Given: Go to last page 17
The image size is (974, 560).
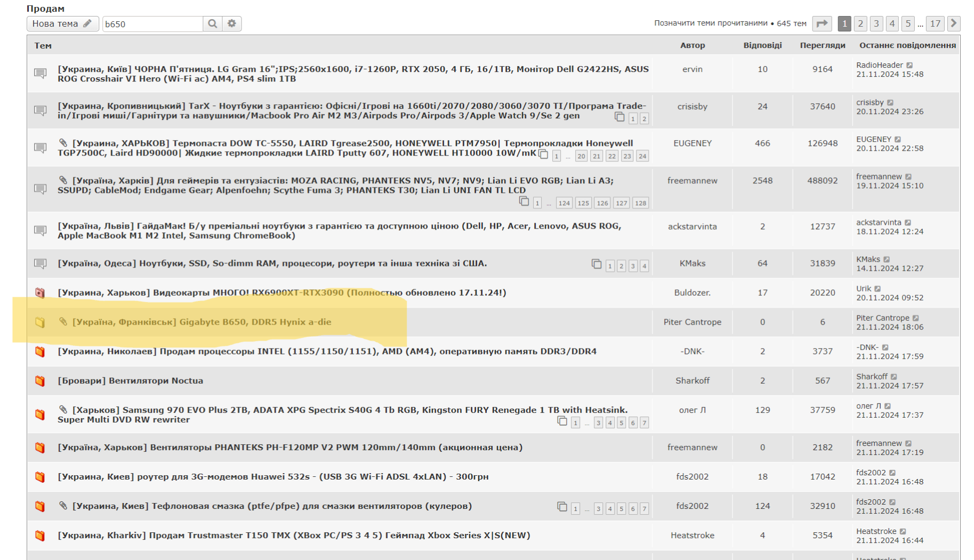Looking at the screenshot, I should coord(935,23).
